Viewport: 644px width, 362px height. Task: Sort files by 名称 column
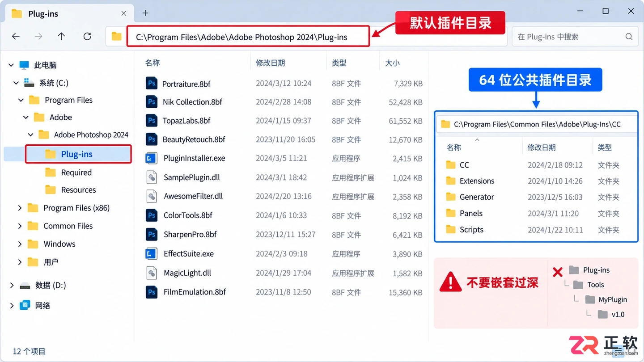tap(153, 63)
